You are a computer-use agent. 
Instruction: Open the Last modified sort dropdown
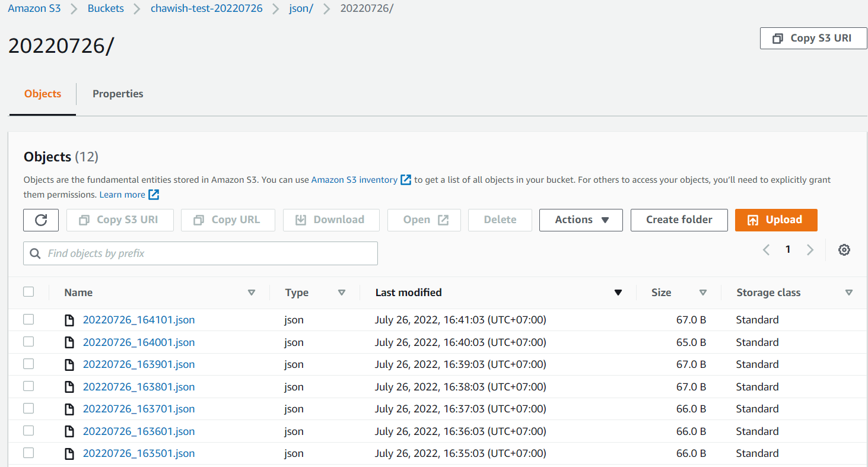pyautogui.click(x=618, y=292)
